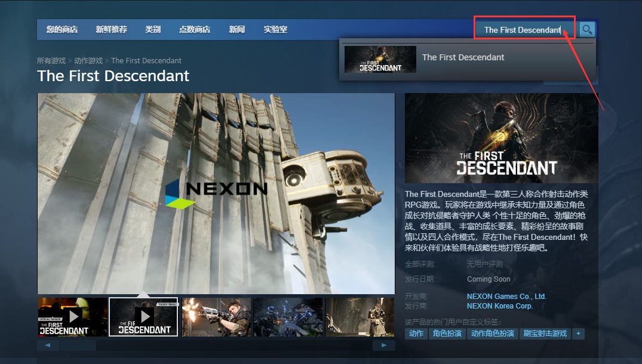
Task: Click the 发行日期 label
Action: coord(420,279)
